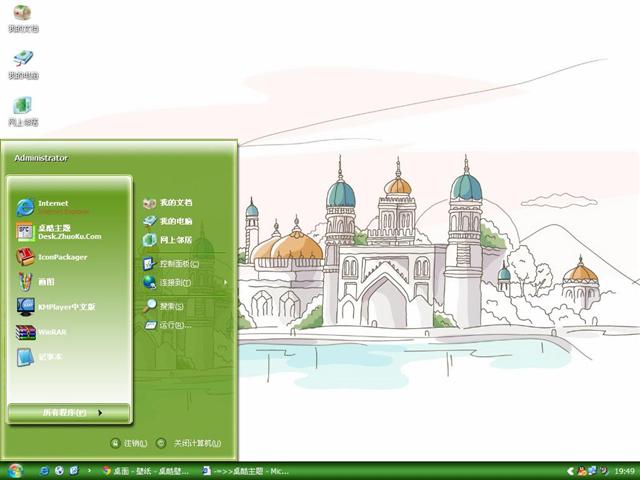
Task: Open the 我的文档 desktop icon
Action: (x=23, y=18)
